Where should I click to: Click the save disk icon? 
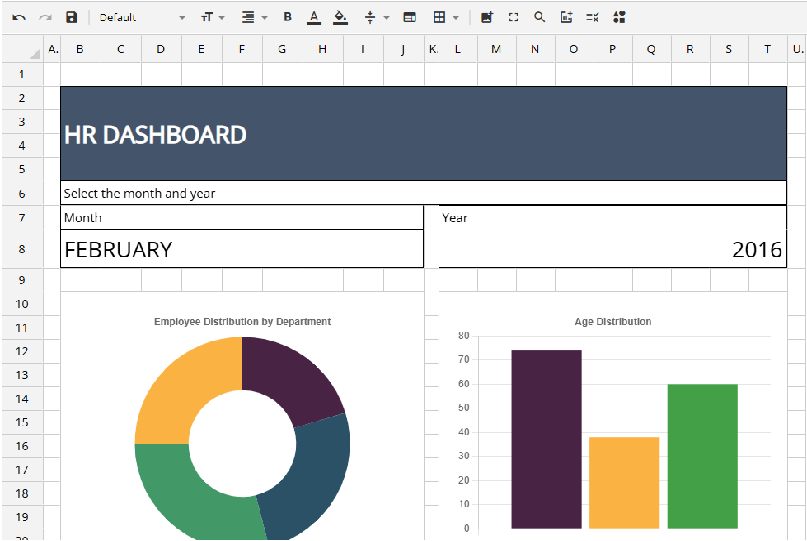71,17
